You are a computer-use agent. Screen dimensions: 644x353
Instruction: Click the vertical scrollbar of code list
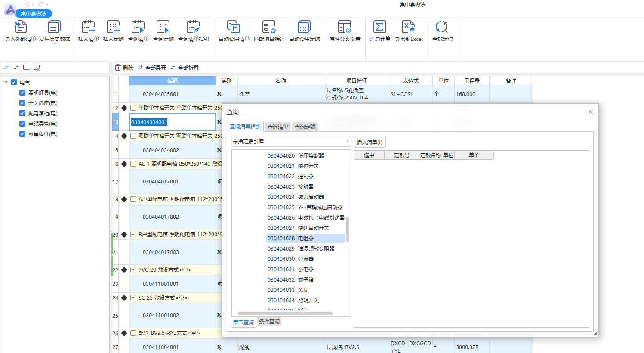348,229
